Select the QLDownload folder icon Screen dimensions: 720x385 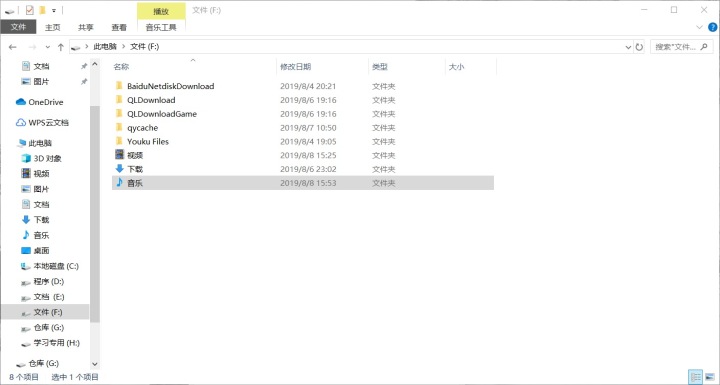119,100
